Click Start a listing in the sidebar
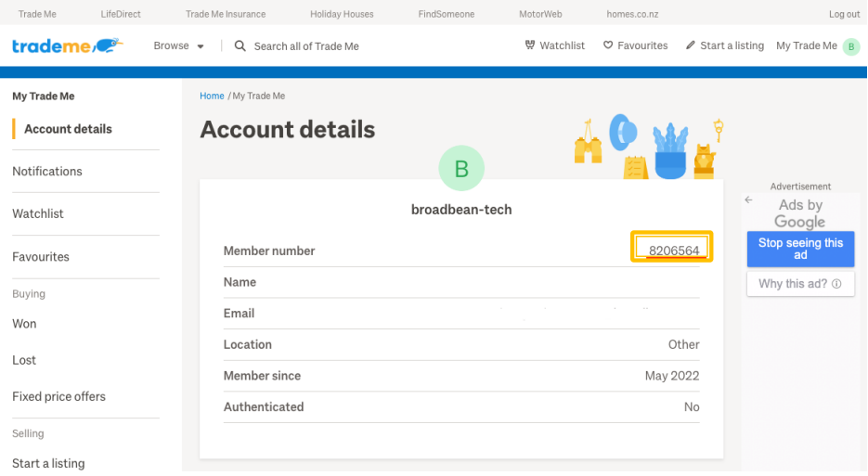The width and height of the screenshot is (868, 476). tap(48, 463)
